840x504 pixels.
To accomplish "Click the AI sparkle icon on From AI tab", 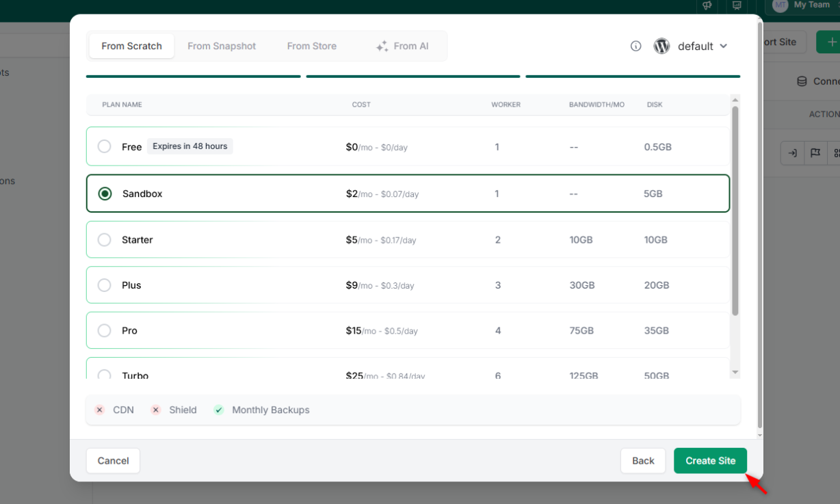I will point(381,45).
